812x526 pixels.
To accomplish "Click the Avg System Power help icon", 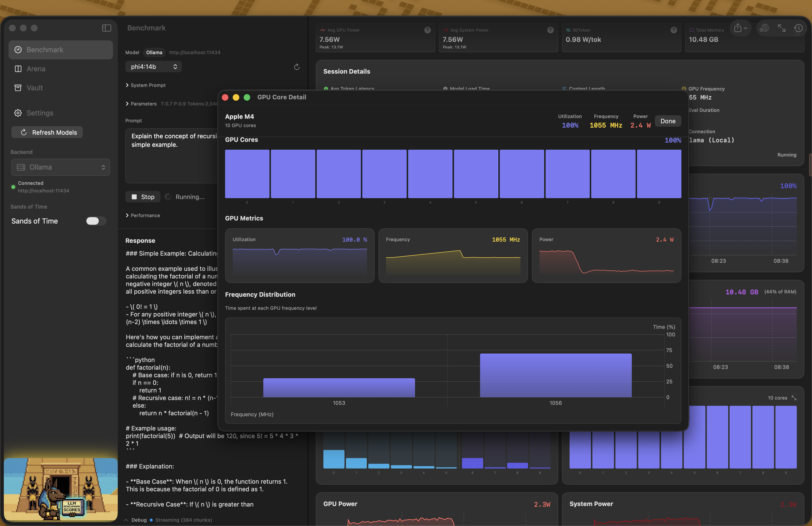I will pyautogui.click(x=550, y=30).
